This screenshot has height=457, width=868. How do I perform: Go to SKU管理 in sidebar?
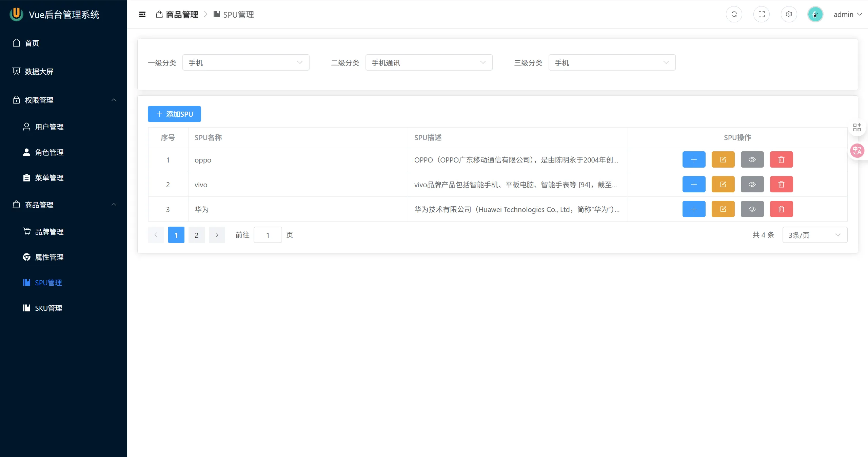point(48,308)
